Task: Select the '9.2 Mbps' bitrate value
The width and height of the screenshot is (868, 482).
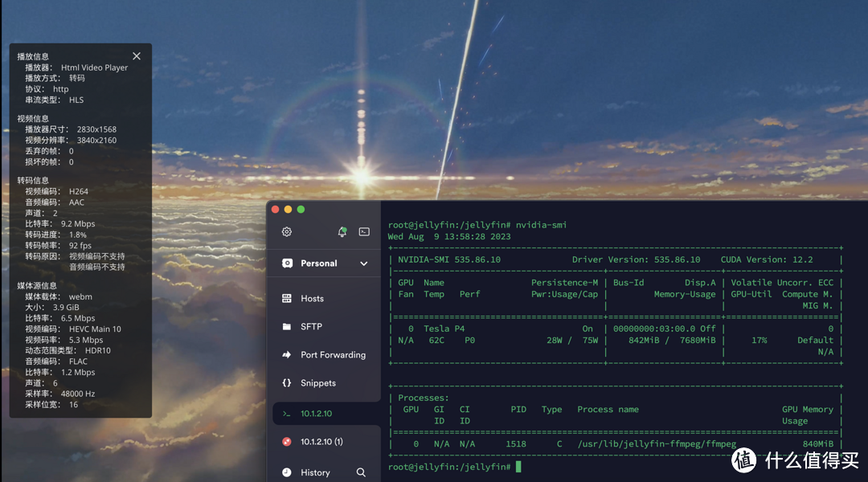Action: coord(78,223)
